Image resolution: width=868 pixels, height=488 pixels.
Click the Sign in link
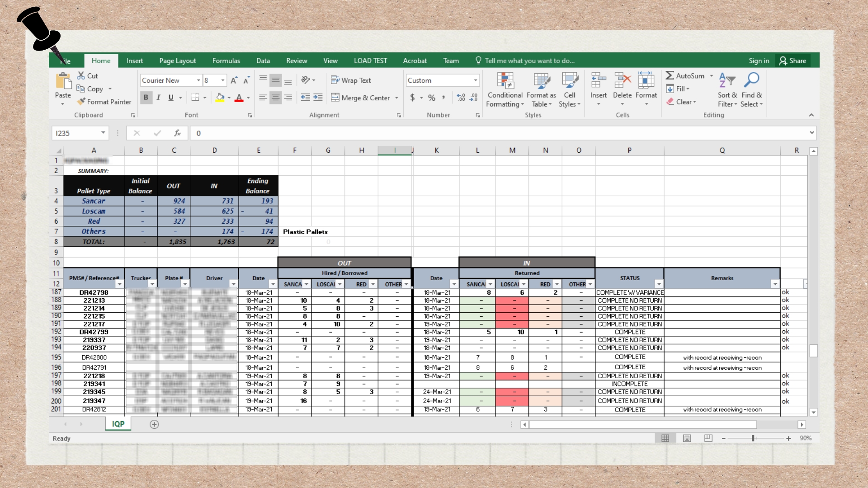pos(759,61)
